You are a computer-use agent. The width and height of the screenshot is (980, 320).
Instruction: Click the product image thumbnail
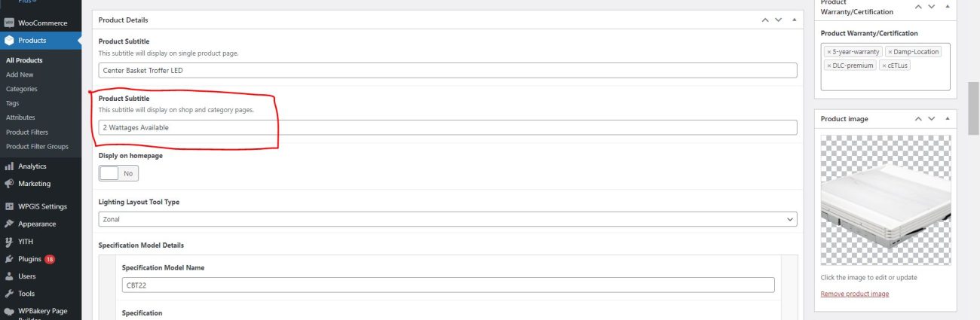(x=884, y=200)
